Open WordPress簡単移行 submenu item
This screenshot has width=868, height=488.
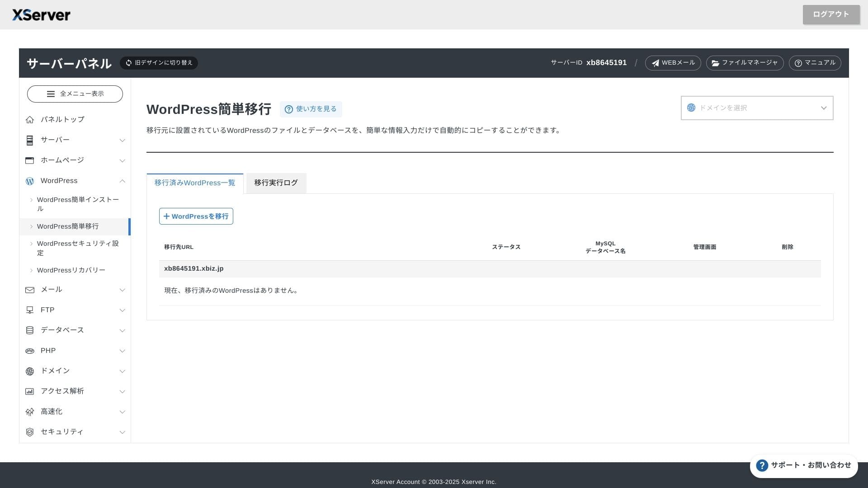[75, 226]
